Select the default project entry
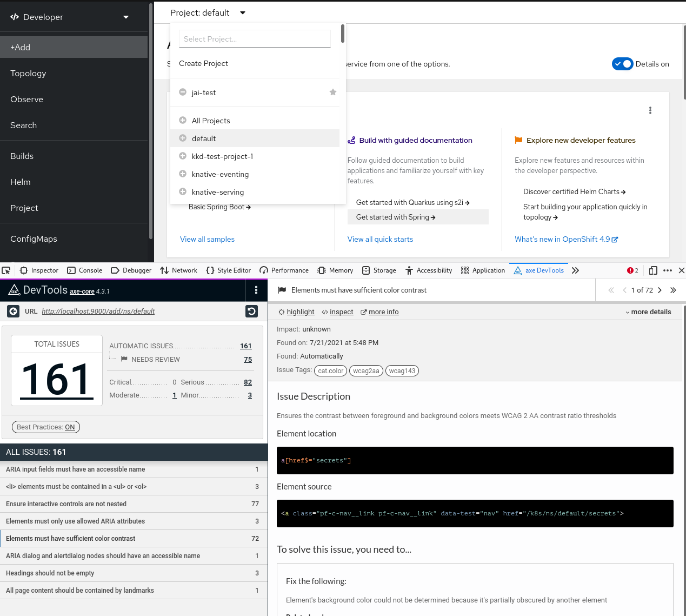This screenshot has width=686, height=616. tap(255, 138)
